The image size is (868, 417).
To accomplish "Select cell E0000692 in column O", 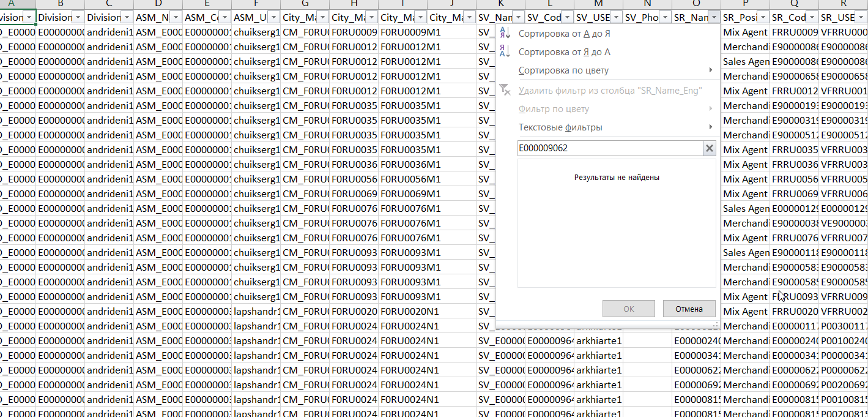I will tap(697, 385).
